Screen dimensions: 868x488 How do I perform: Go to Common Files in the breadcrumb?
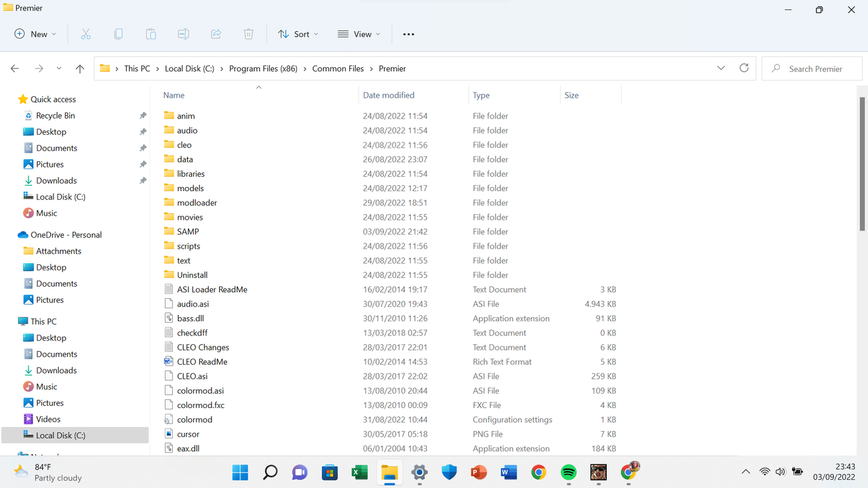pyautogui.click(x=338, y=68)
